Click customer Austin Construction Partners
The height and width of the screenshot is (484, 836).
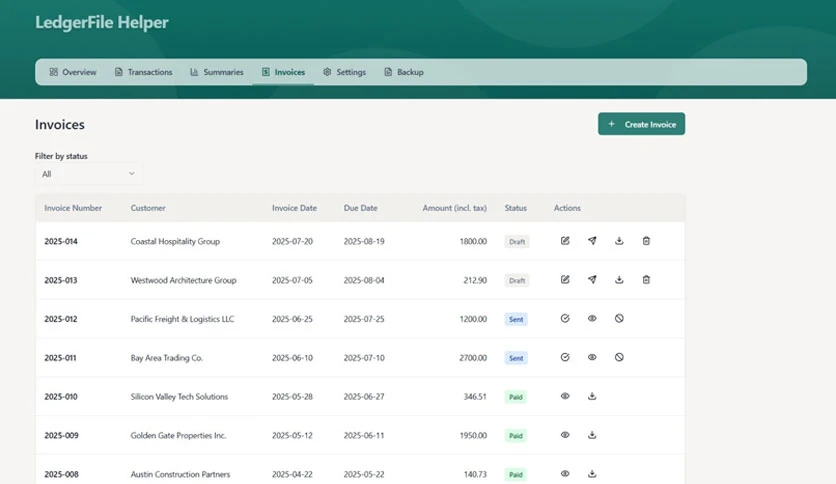pyautogui.click(x=181, y=474)
